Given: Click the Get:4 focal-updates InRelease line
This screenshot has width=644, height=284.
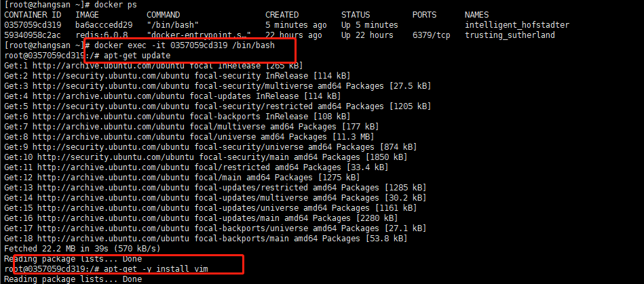Looking at the screenshot, I should [172, 96].
